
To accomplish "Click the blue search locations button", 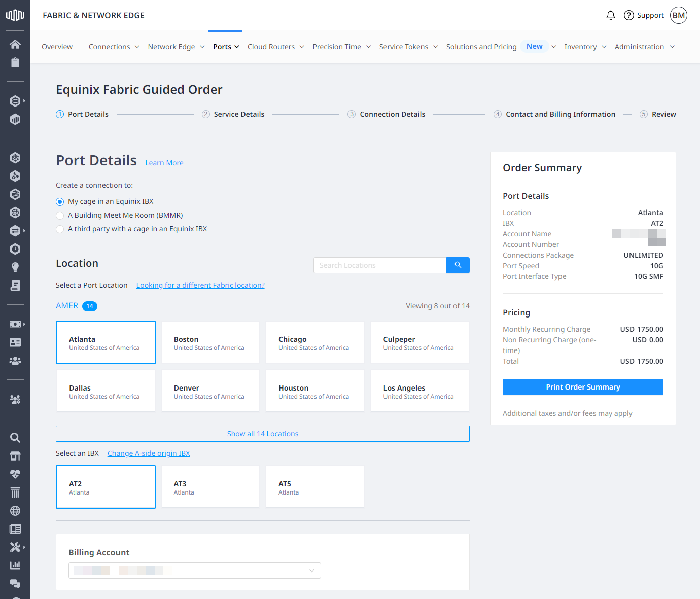I will (x=458, y=265).
